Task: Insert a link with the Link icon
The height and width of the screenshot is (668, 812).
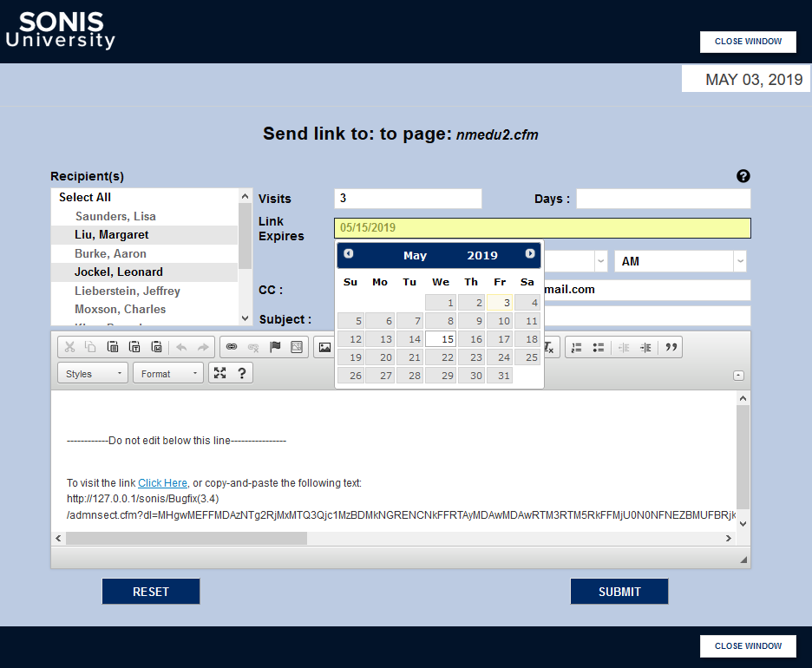Action: (x=232, y=347)
